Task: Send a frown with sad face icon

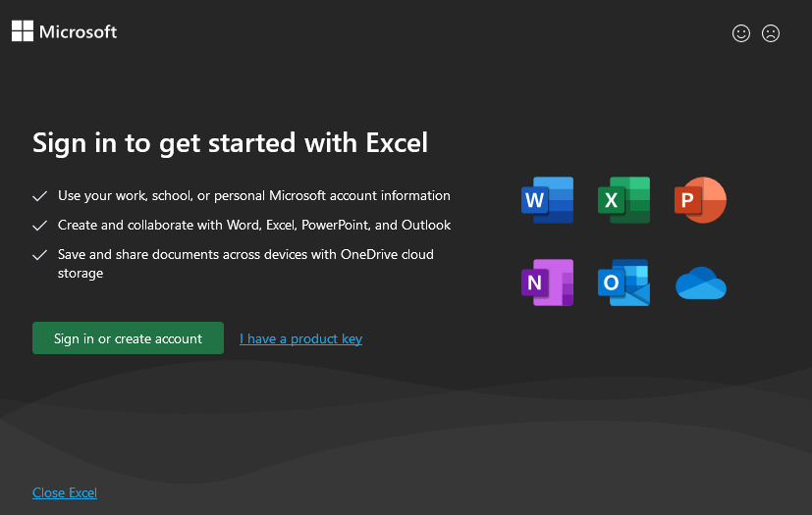Action: tap(771, 33)
